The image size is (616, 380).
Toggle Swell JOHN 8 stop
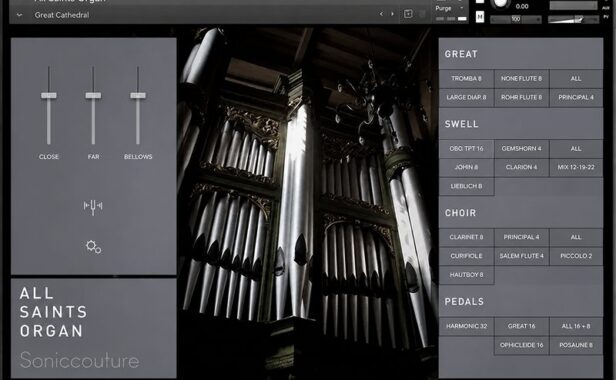[x=466, y=167]
